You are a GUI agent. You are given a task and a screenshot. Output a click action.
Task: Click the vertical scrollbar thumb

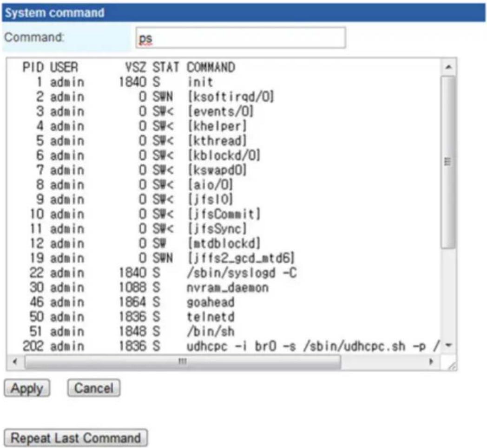tap(448, 162)
